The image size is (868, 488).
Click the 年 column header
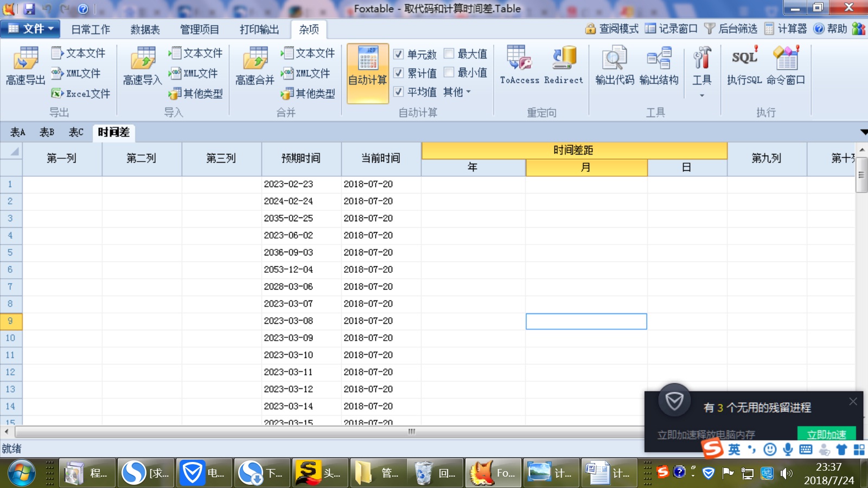[473, 168]
